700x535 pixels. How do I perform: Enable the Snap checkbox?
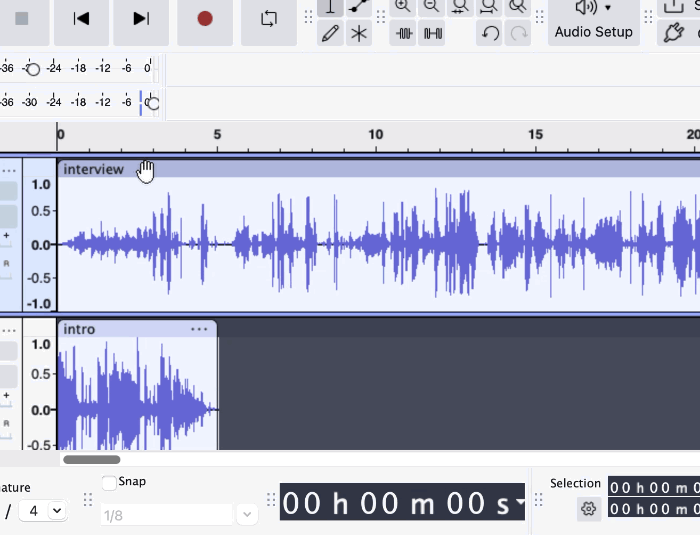(x=109, y=483)
